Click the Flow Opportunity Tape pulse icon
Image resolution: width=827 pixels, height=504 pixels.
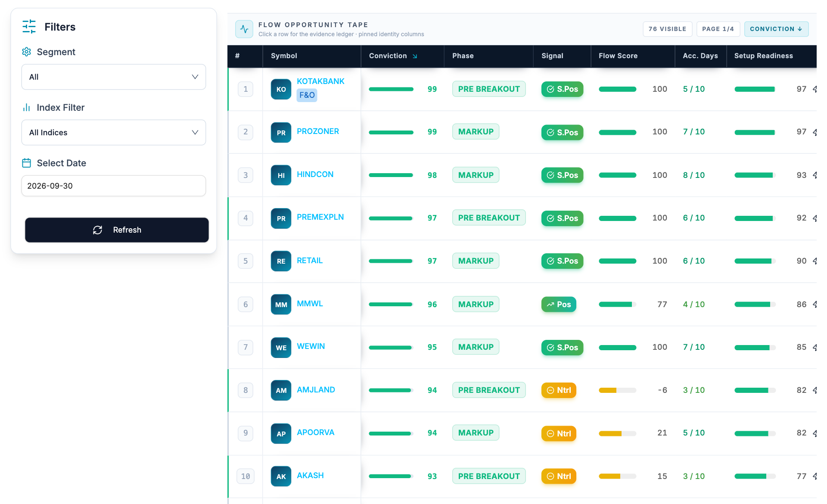pyautogui.click(x=244, y=29)
